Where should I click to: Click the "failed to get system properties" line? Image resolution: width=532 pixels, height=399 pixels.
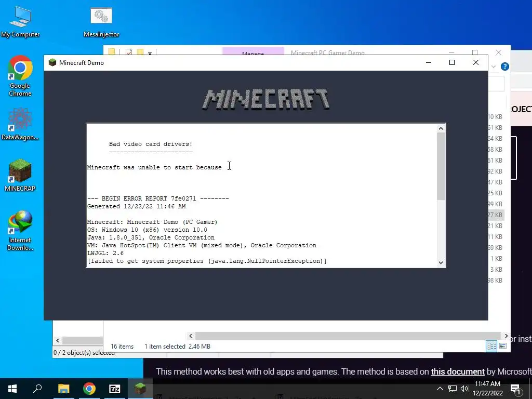pos(207,261)
